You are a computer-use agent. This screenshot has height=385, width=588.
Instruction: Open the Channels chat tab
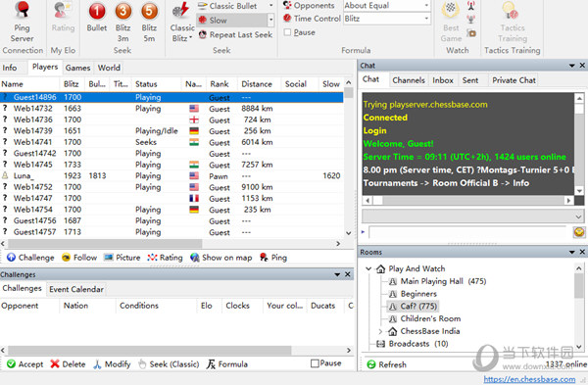click(409, 80)
